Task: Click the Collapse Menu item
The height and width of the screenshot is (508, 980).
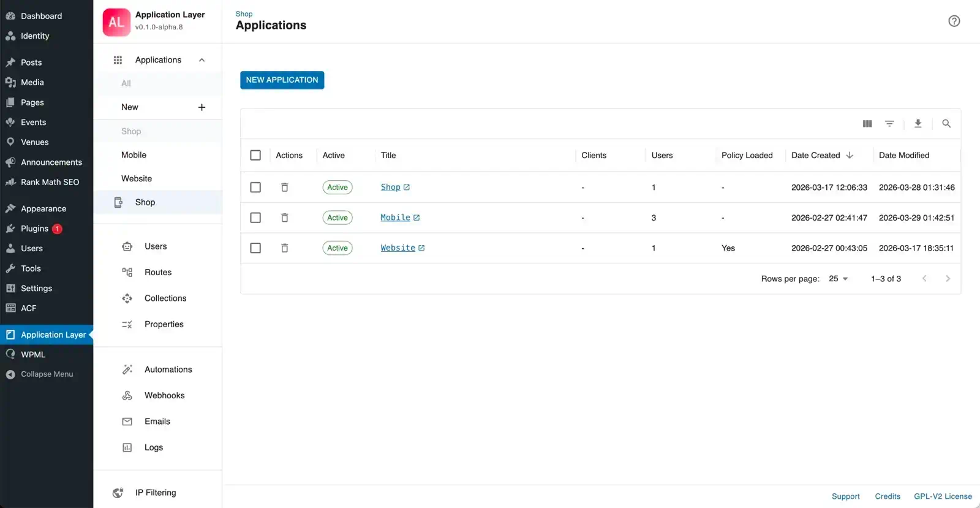Action: 47,374
